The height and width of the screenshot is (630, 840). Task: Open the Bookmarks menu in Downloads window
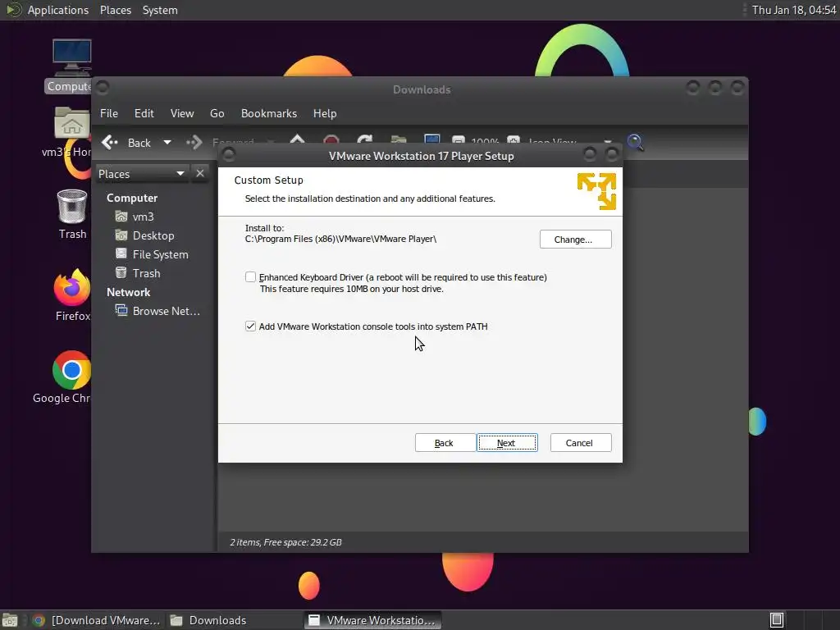[269, 113]
